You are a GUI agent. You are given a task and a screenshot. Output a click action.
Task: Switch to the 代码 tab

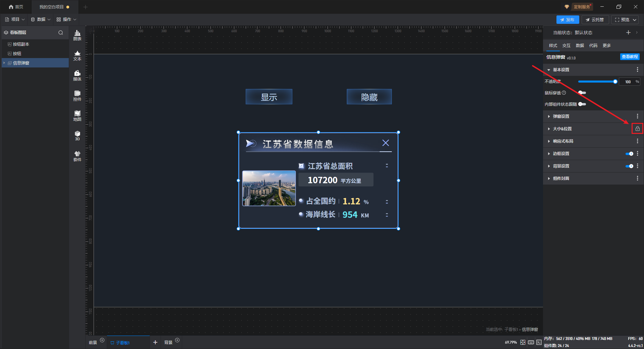pos(593,46)
